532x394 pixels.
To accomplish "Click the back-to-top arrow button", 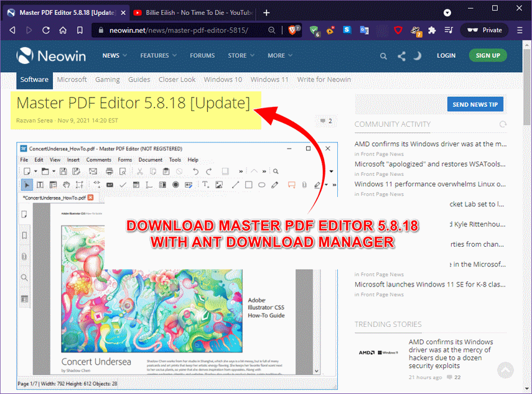I will 505,370.
